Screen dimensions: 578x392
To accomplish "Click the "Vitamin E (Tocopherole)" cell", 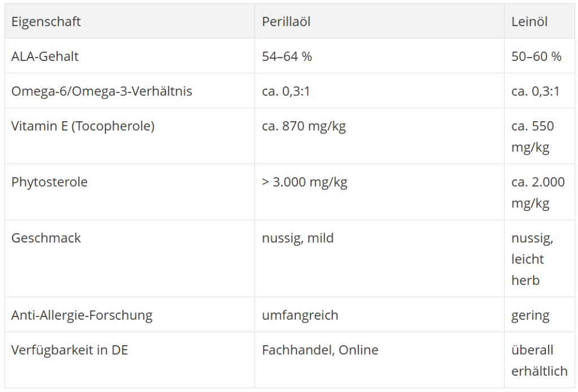I will pyautogui.click(x=83, y=126).
